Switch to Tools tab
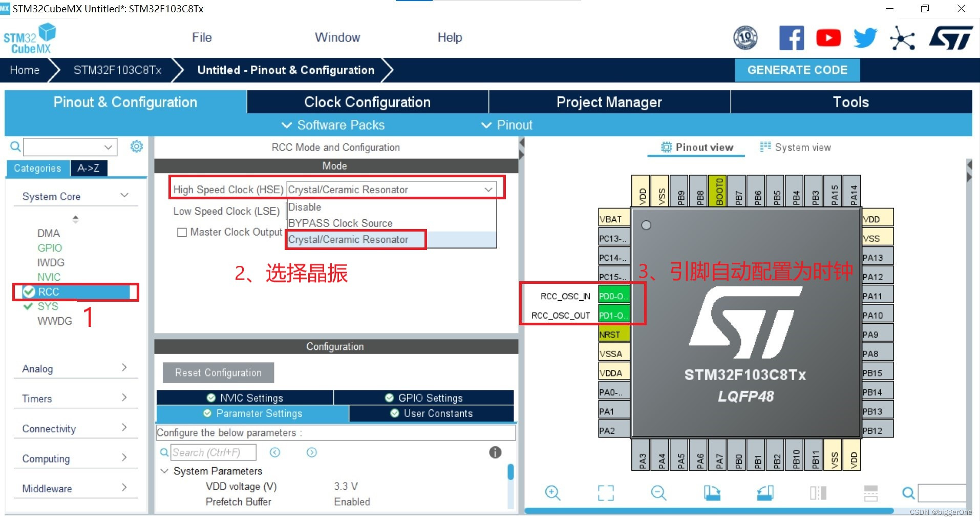 851,102
